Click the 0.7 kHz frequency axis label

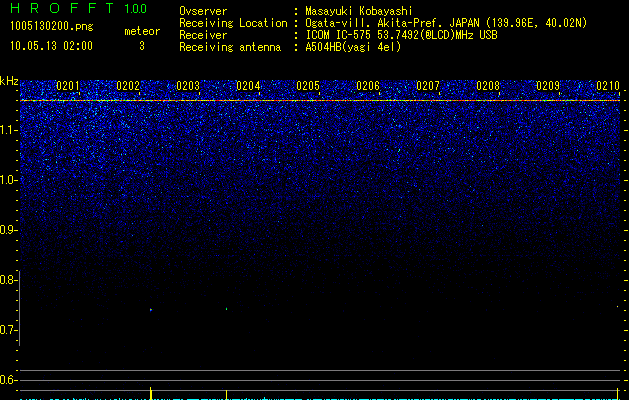[x=8, y=330]
